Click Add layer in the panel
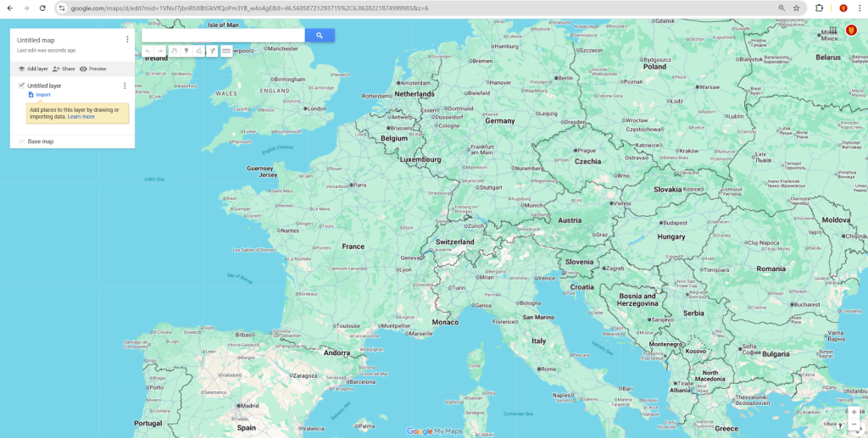This screenshot has height=438, width=868. tap(33, 69)
